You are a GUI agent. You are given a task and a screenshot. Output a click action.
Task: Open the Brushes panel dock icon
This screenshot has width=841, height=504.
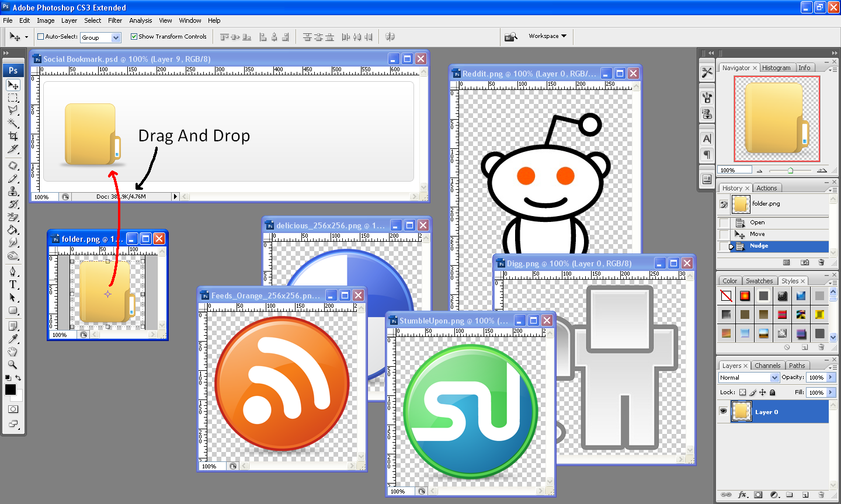pos(707,98)
